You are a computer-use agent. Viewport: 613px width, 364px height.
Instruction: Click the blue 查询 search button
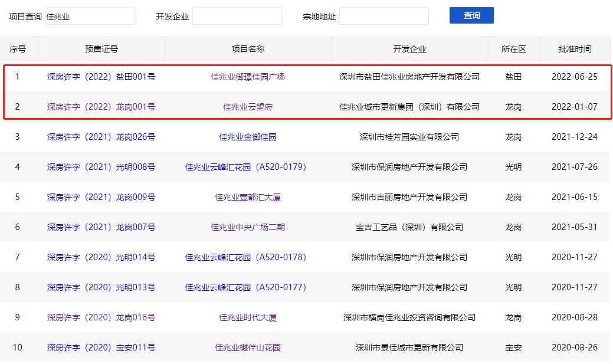point(471,15)
